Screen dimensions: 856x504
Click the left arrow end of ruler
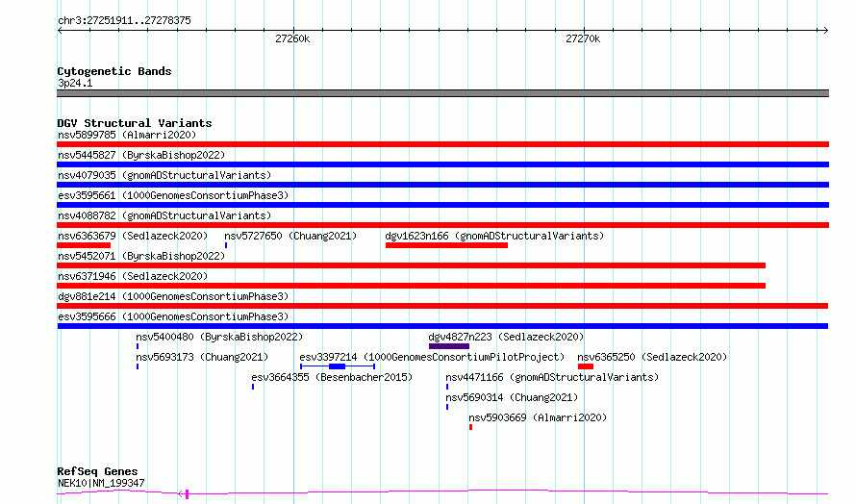pos(60,31)
